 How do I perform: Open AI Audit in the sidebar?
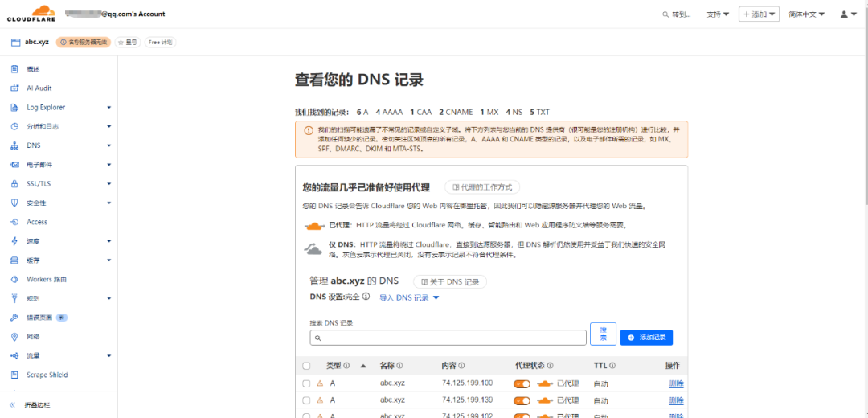(39, 88)
